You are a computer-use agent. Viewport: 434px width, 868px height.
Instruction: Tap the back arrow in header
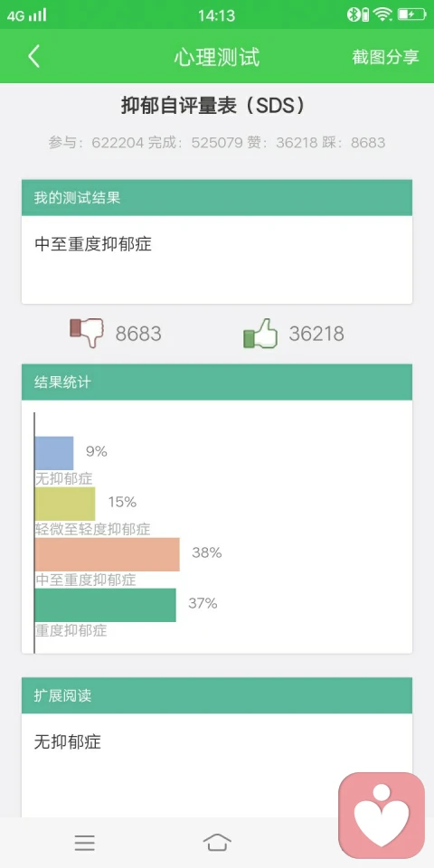click(33, 56)
